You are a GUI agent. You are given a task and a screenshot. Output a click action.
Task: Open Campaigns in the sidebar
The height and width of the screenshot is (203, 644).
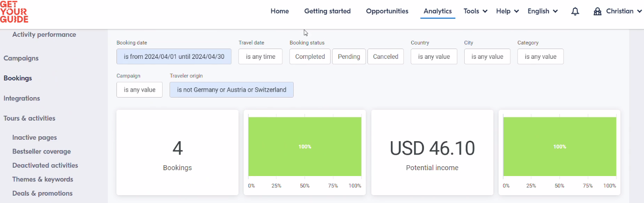[x=21, y=58]
